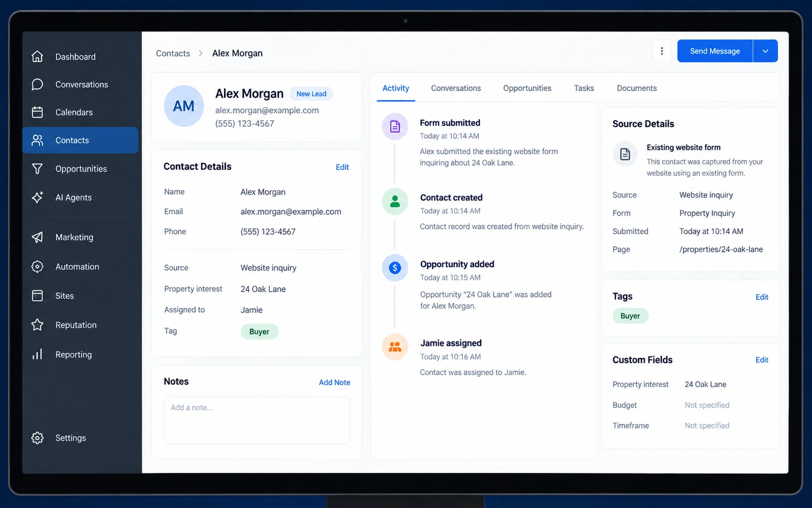Click the Contact created person icon
Screen dimensions: 812x508
coord(395,201)
